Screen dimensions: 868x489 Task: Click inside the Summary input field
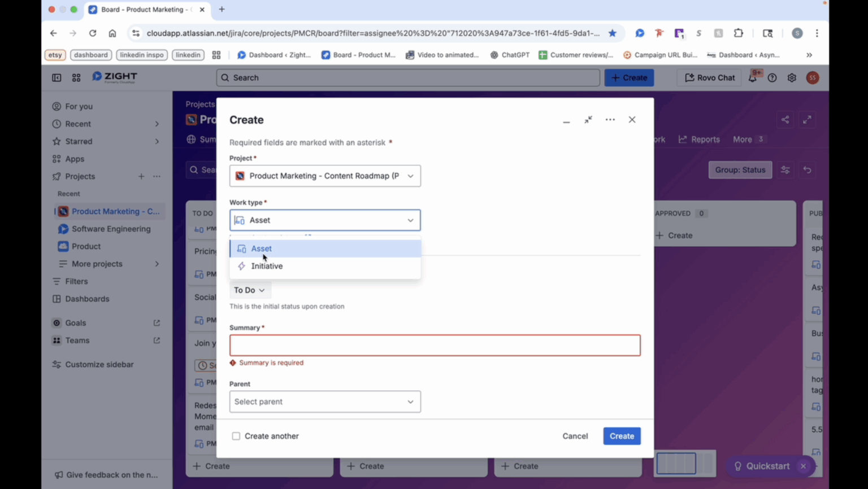coord(434,345)
